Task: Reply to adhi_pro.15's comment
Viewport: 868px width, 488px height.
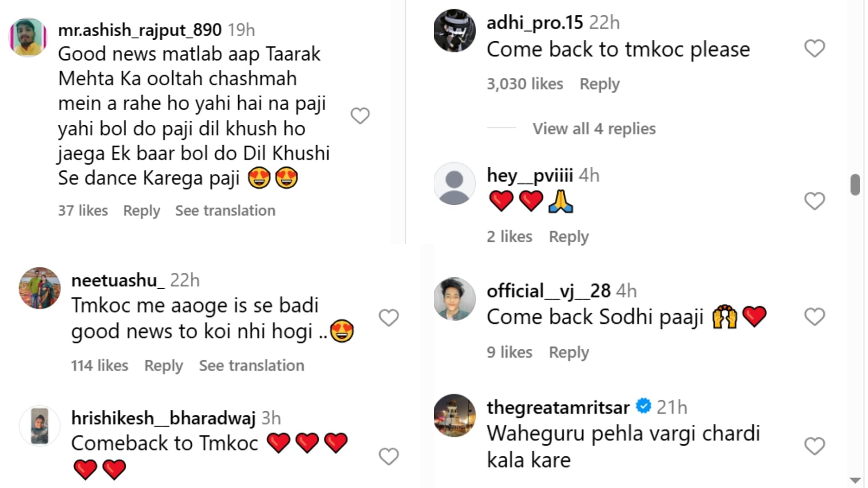Action: (599, 84)
